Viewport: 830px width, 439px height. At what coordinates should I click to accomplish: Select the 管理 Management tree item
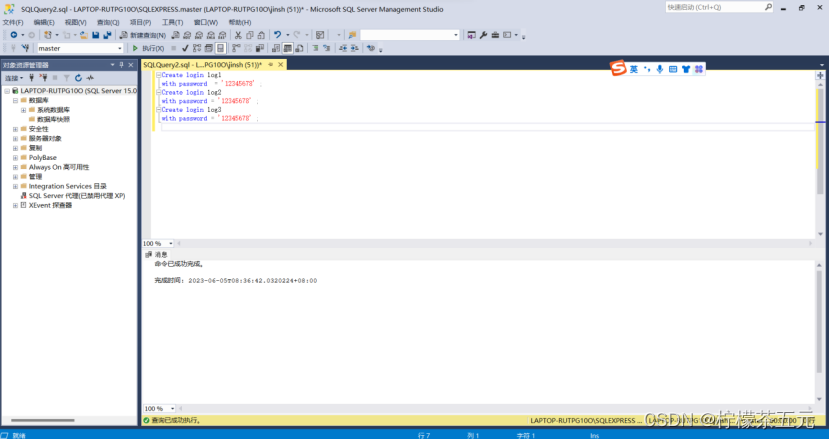coord(35,177)
